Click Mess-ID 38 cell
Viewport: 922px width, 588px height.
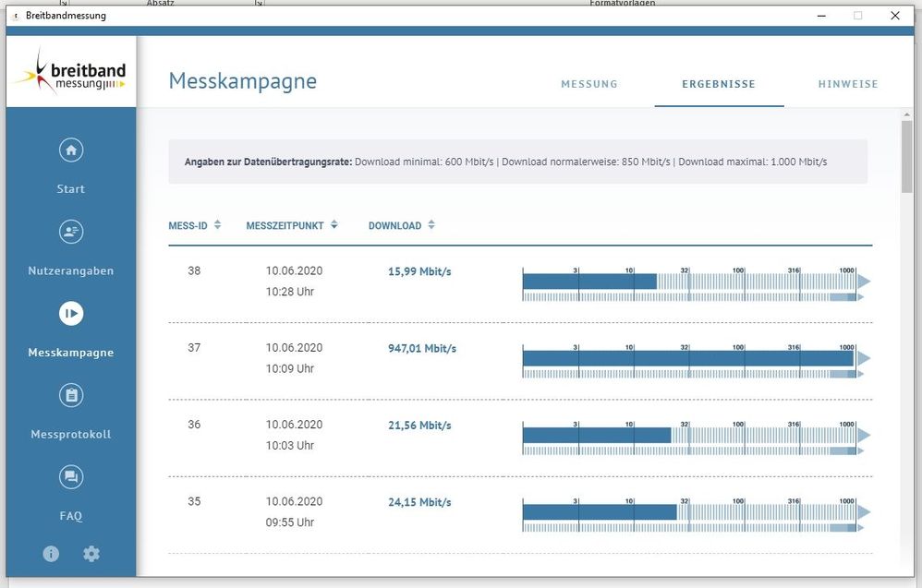click(x=194, y=270)
